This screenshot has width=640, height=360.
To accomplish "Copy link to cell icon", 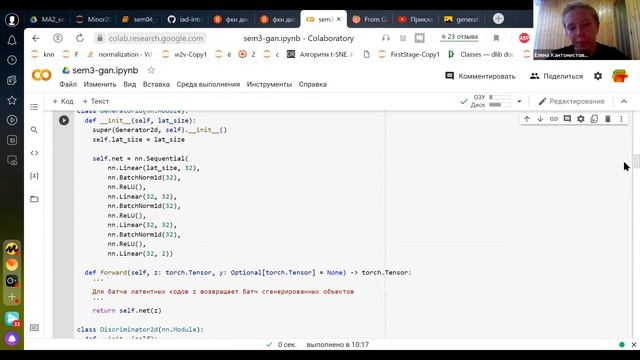I will point(553,119).
